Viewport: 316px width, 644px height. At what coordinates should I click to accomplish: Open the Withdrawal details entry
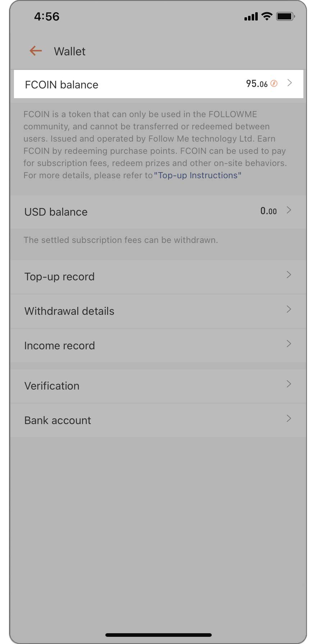[x=158, y=311]
